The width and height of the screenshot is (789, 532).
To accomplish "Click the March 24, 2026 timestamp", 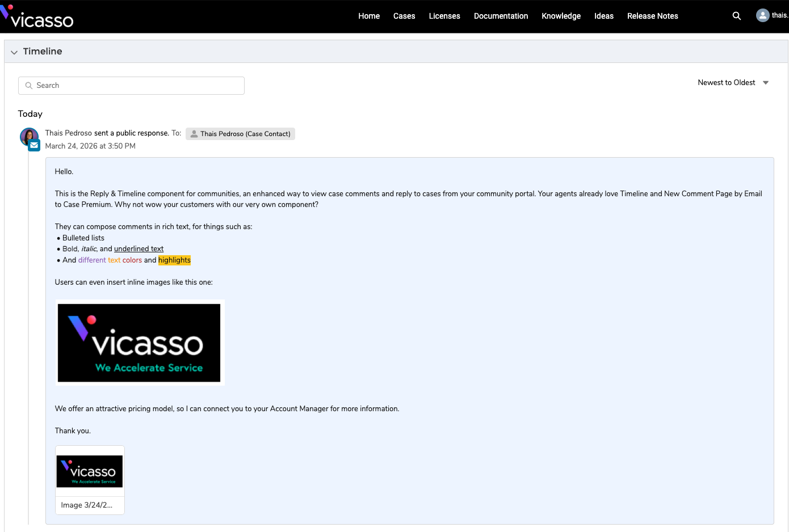I will (x=90, y=146).
